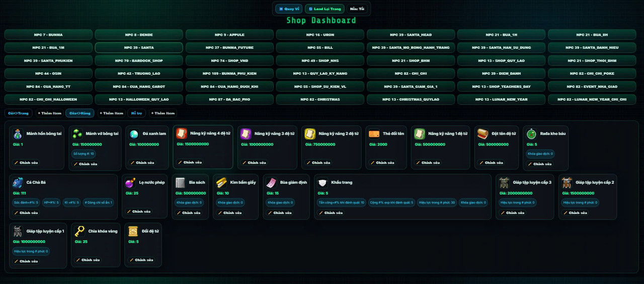Click the Tấn công+#% khi đánh quái: 10 tag
The height and width of the screenshot is (284, 644).
coord(342,203)
